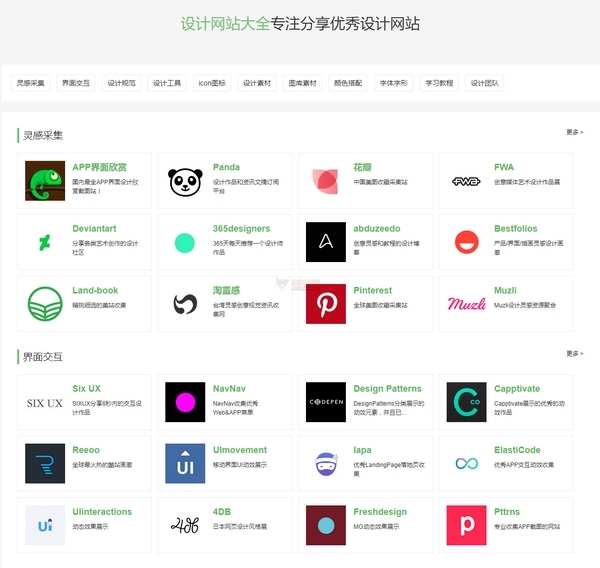Click the green Land-book circle logo

[x=45, y=304]
